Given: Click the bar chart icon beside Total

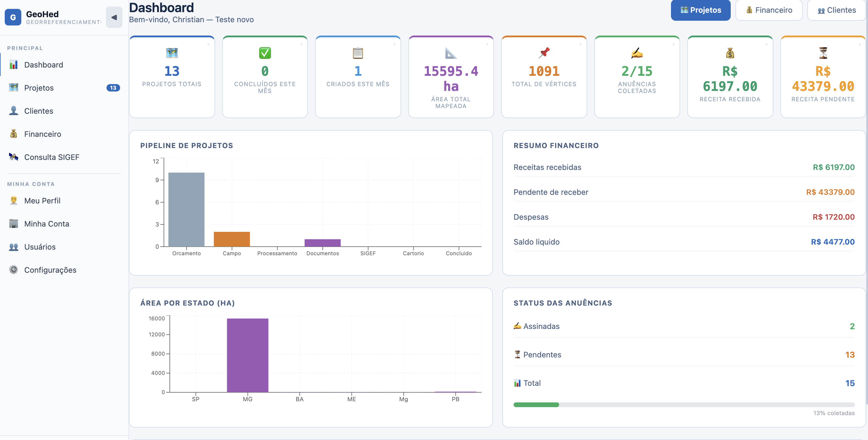Looking at the screenshot, I should pos(517,383).
